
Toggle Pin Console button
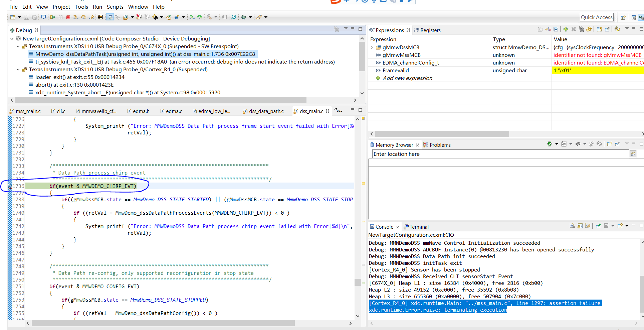[x=598, y=226]
